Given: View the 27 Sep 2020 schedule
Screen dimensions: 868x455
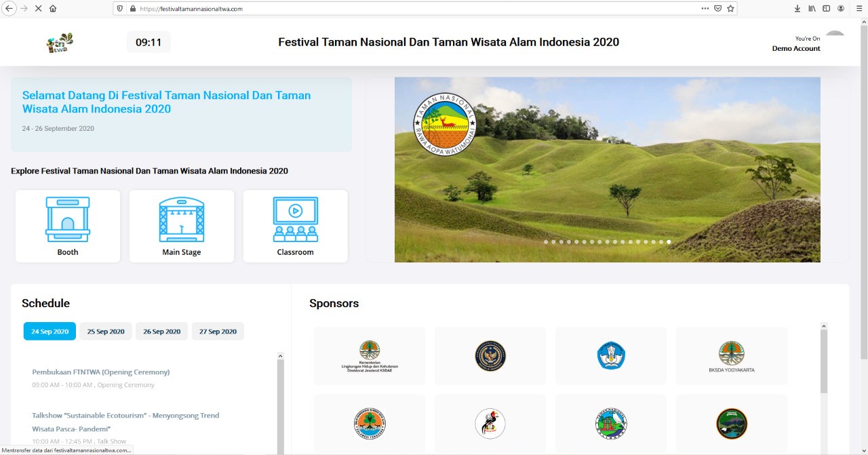Looking at the screenshot, I should click(x=218, y=332).
